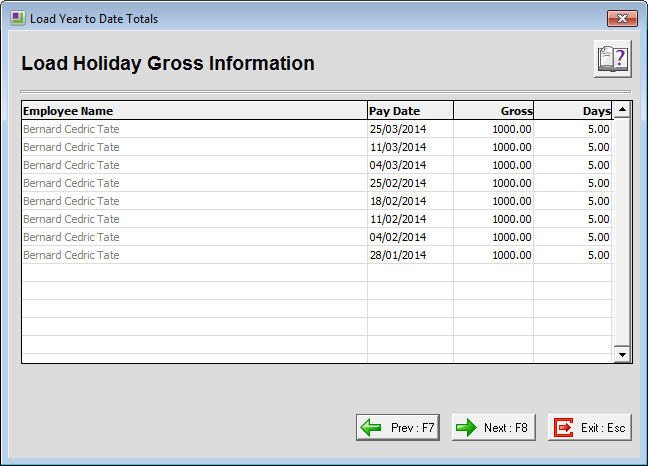Go back with Prev : F7 button
This screenshot has height=466, width=648.
pyautogui.click(x=398, y=427)
